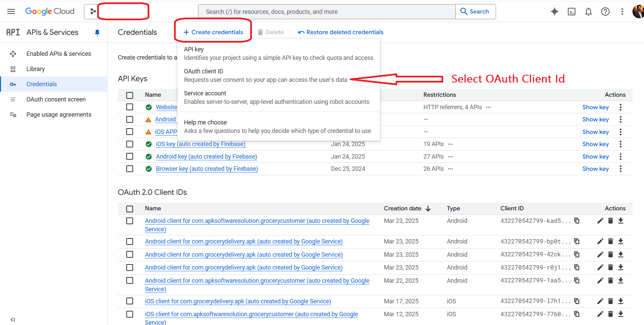Expand HTTP referrers, 4 APIs ellipsis

(x=488, y=107)
